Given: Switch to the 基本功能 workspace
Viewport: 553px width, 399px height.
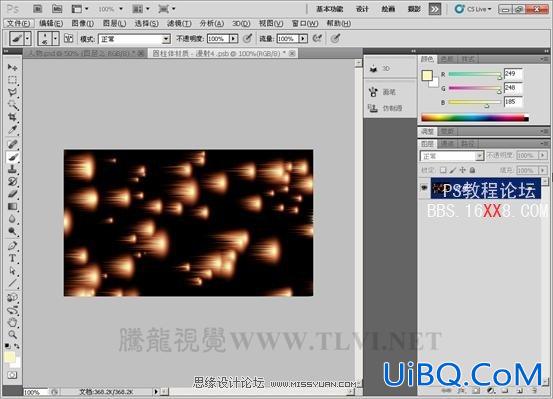Looking at the screenshot, I should [329, 9].
